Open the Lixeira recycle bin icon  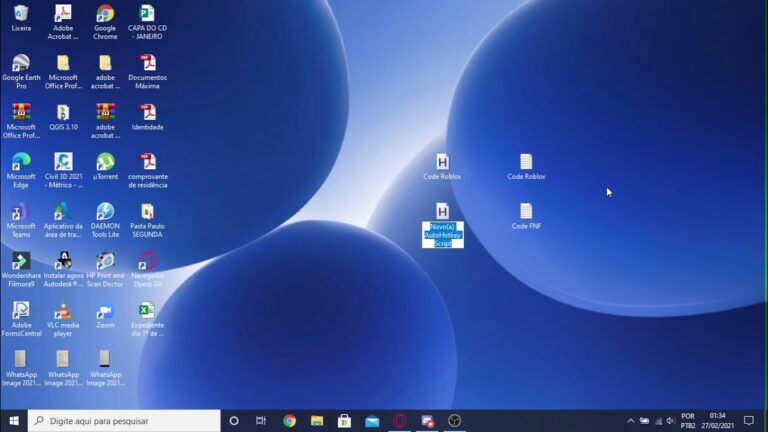click(x=21, y=13)
